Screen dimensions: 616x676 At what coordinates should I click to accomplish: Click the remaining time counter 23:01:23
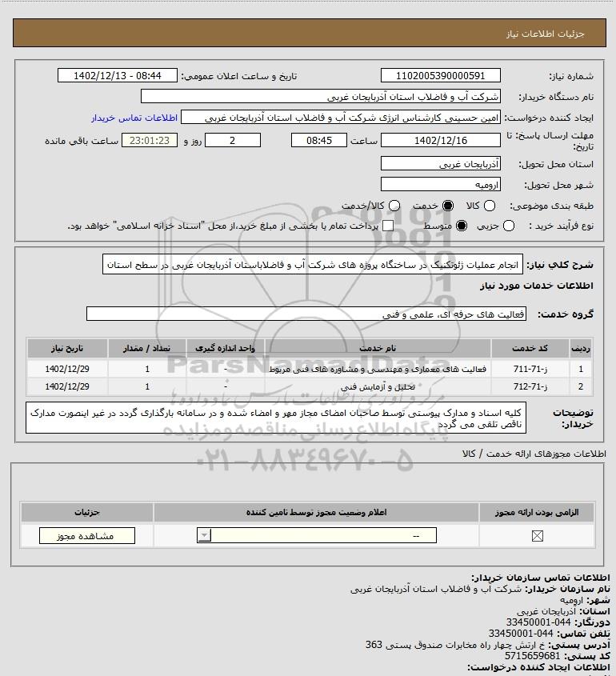pos(150,140)
